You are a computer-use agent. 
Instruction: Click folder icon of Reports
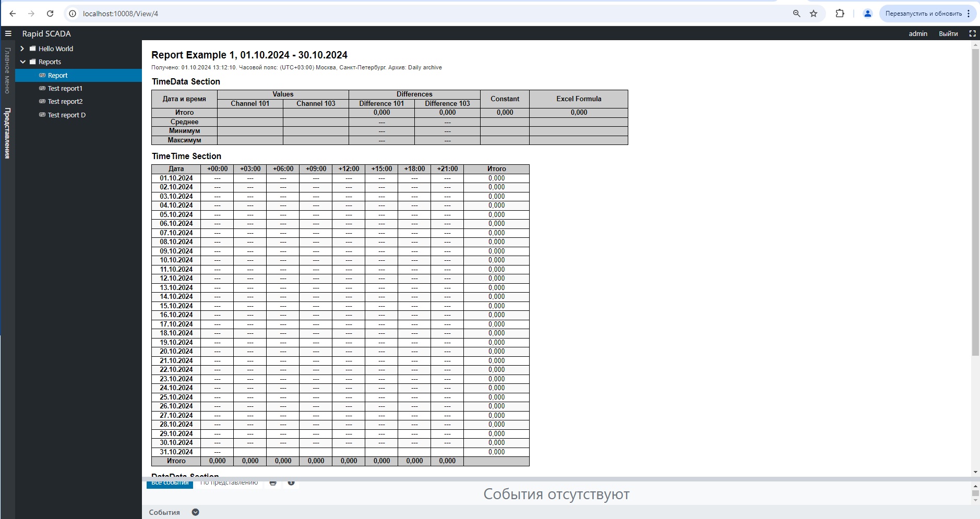[33, 62]
